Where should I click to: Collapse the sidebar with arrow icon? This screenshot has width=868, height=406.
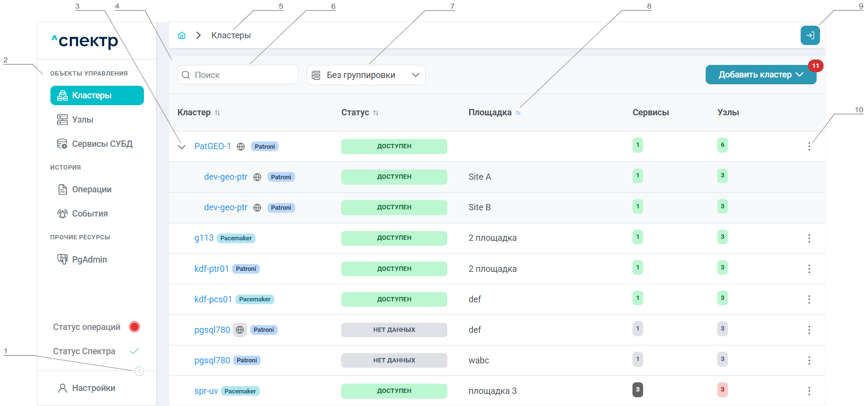click(x=139, y=371)
